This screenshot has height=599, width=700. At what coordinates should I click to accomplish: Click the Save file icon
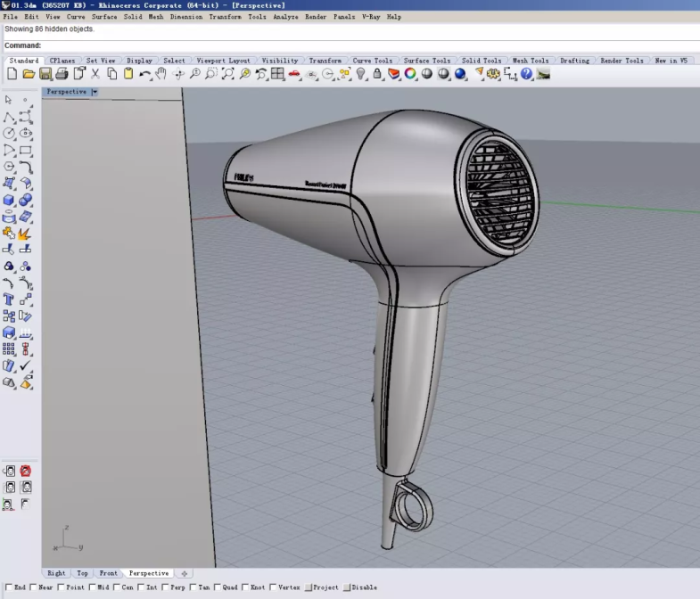45,74
